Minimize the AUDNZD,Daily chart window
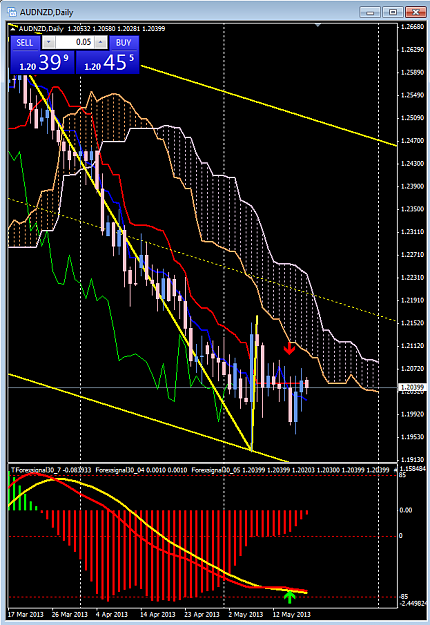 pyautogui.click(x=370, y=12)
